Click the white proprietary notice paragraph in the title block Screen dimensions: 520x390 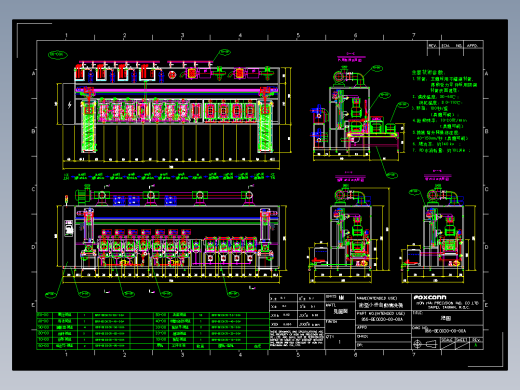[296, 338]
